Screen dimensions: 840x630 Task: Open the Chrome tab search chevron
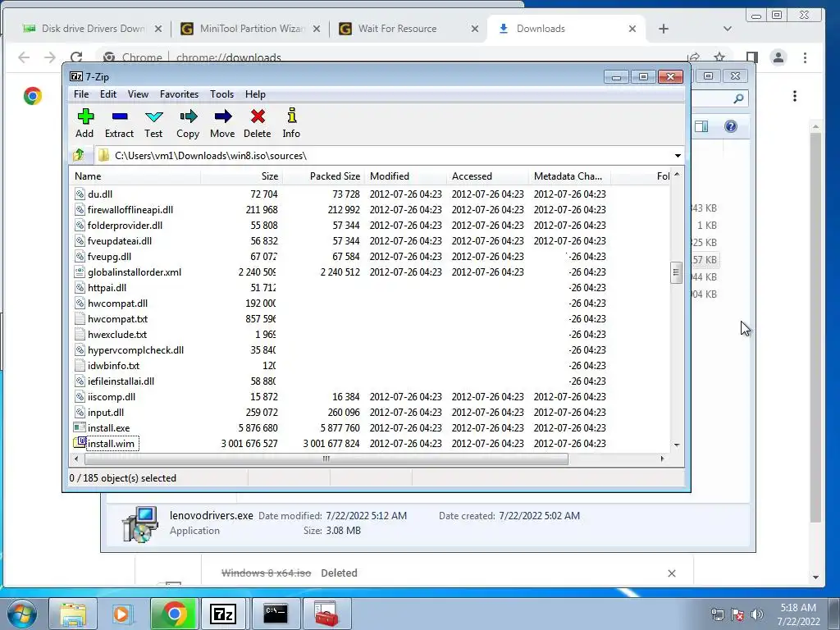coord(727,29)
